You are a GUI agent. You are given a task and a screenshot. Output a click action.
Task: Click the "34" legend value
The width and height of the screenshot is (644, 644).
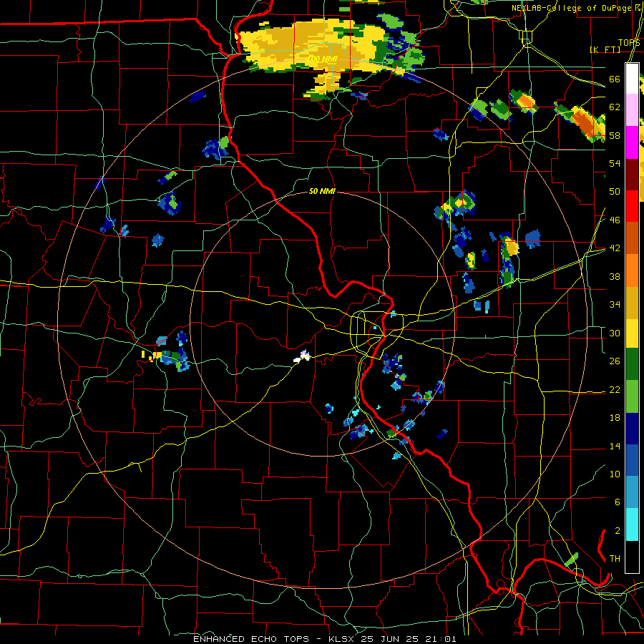tap(615, 304)
